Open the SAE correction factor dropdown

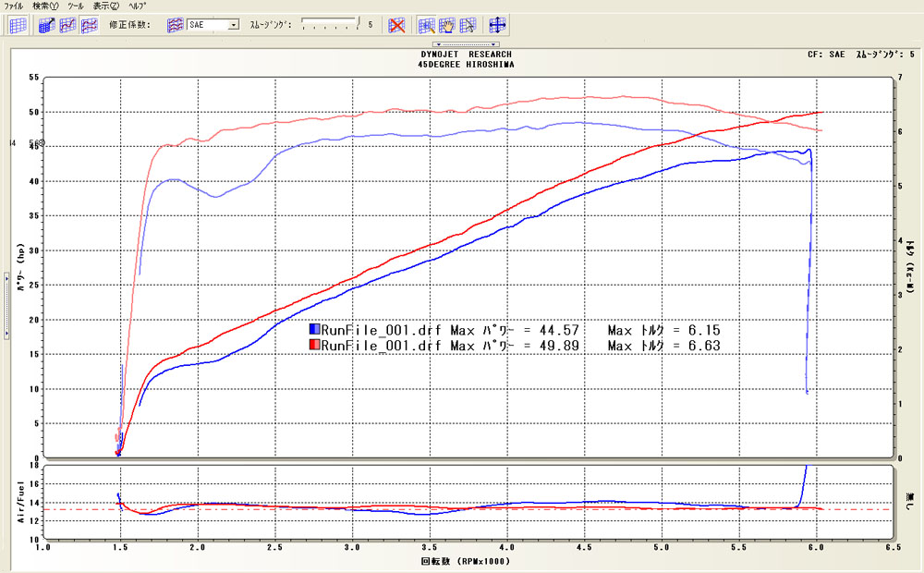[x=232, y=26]
